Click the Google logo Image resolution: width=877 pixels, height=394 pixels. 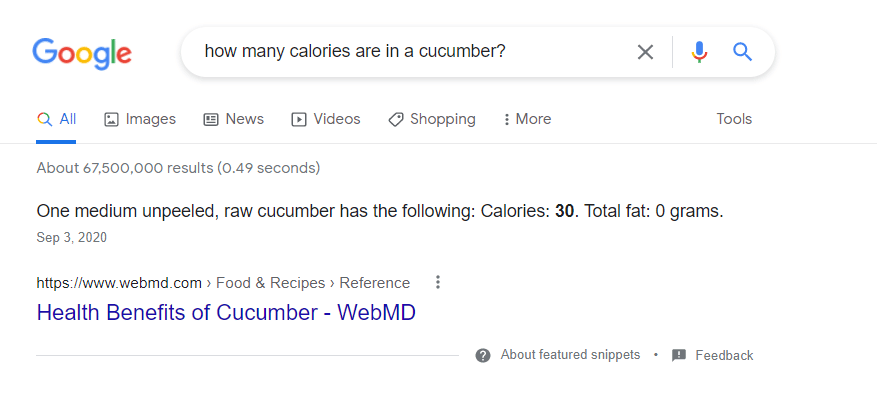point(82,54)
